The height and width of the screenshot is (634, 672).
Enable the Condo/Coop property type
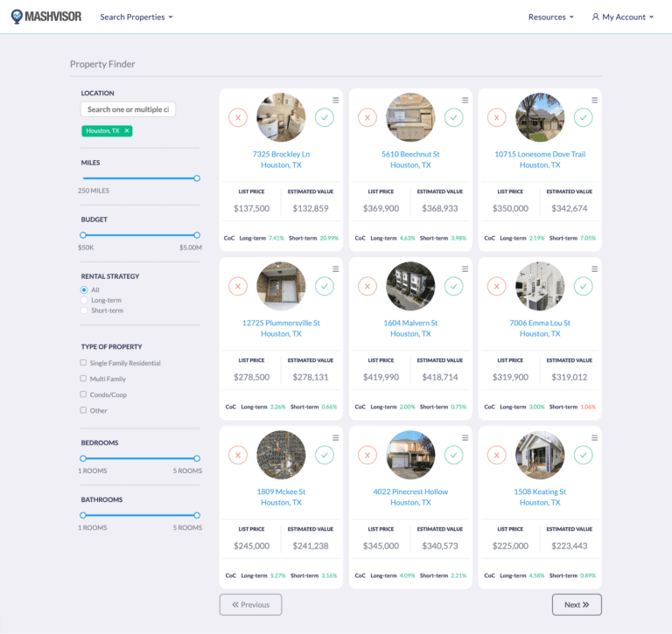[84, 394]
